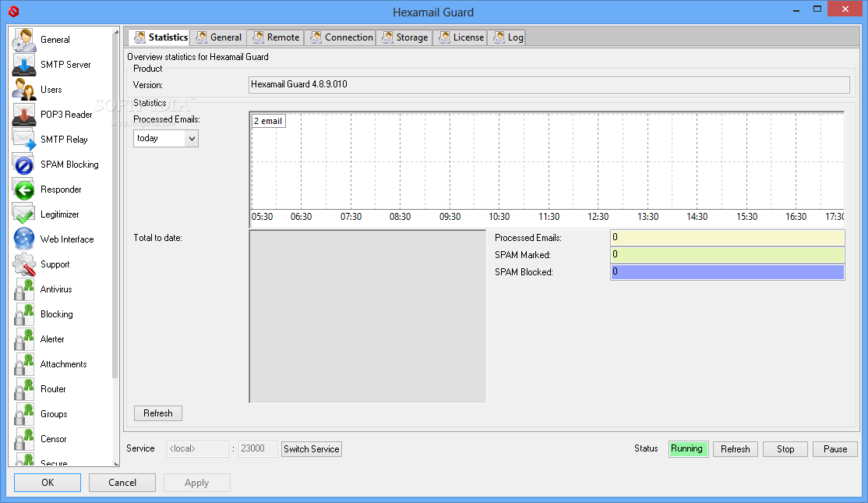Screen dimensions: 868x503
Task: Switch to the Remote tab label
Action: click(283, 37)
